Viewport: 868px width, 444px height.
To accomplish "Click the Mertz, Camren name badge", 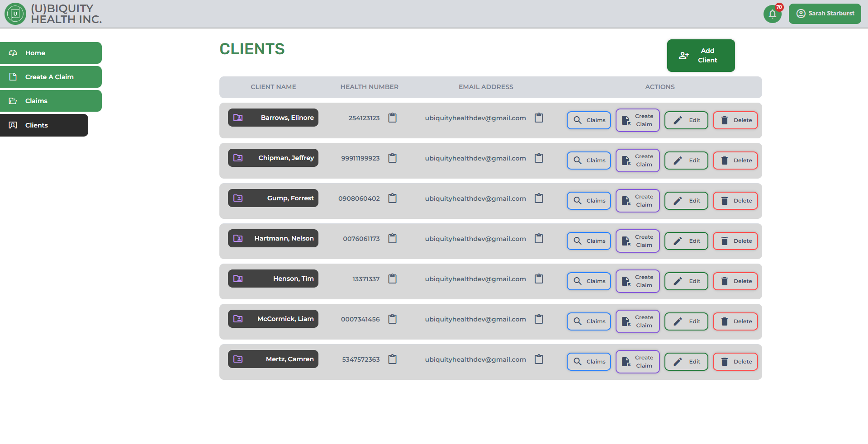I will click(273, 359).
